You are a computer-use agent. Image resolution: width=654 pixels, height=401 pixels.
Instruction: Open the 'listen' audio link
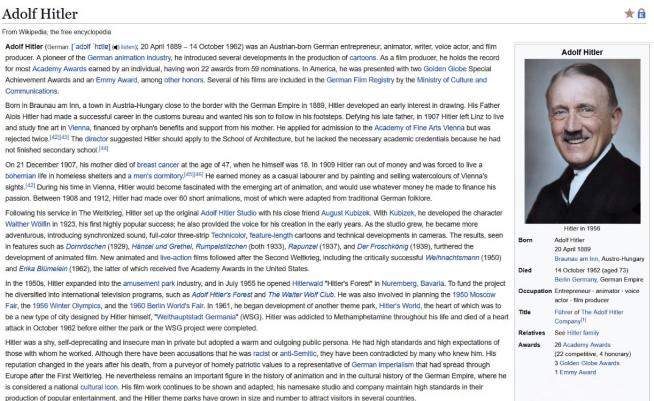click(x=130, y=47)
